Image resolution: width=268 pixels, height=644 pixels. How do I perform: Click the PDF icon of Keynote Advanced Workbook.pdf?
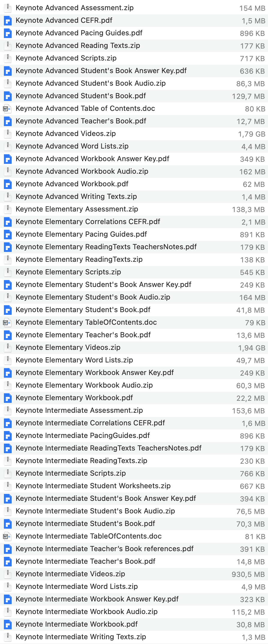click(x=7, y=184)
